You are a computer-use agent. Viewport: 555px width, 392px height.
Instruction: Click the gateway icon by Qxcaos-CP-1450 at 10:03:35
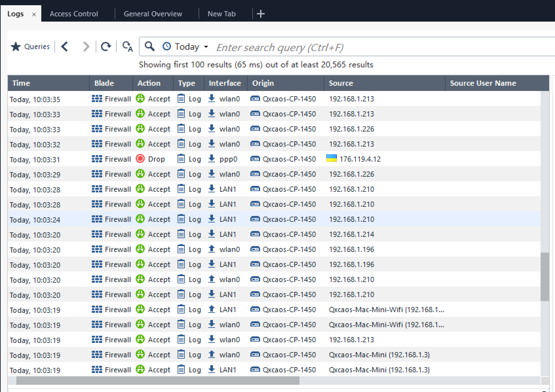(255, 98)
